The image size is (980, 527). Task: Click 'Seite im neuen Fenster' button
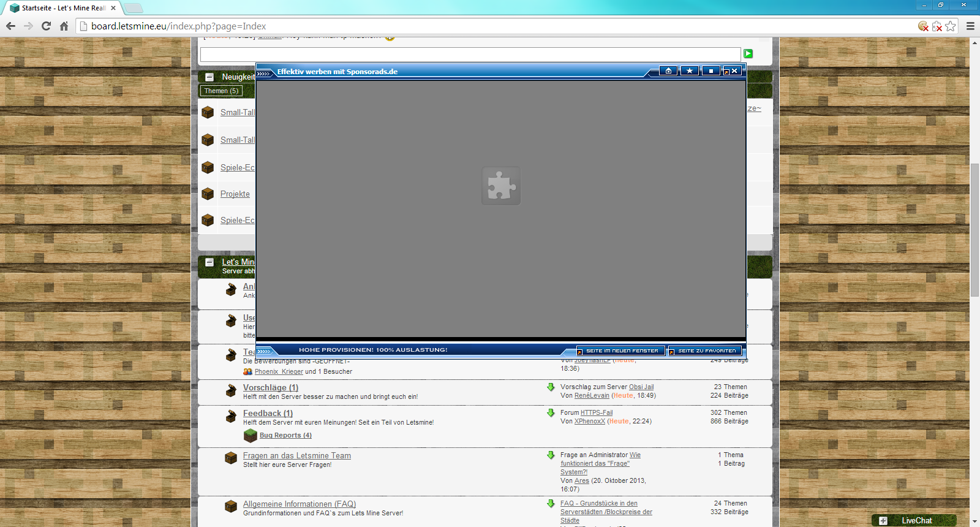coord(622,351)
